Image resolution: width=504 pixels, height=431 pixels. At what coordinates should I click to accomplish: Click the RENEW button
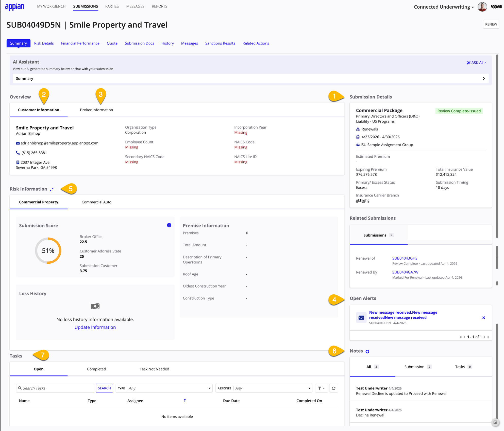(491, 24)
